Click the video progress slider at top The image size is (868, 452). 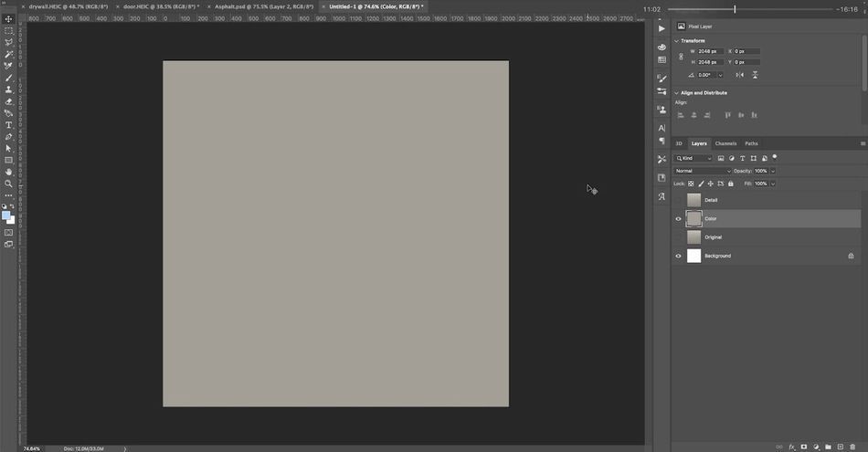(750, 9)
